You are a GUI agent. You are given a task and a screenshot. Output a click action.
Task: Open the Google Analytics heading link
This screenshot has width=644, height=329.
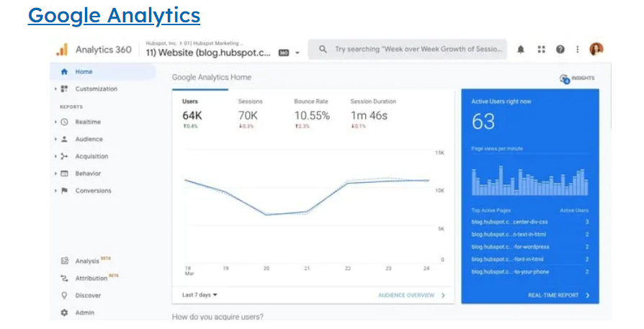coord(115,16)
